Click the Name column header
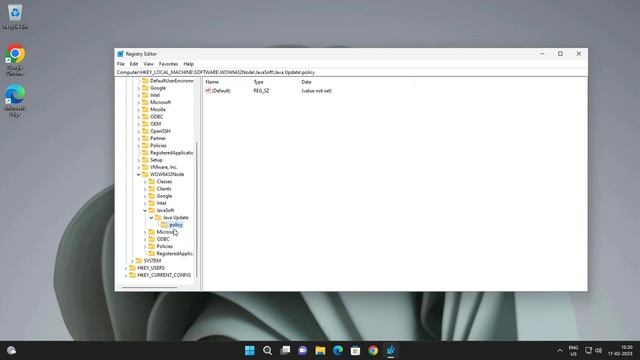The image size is (640, 360). [212, 82]
